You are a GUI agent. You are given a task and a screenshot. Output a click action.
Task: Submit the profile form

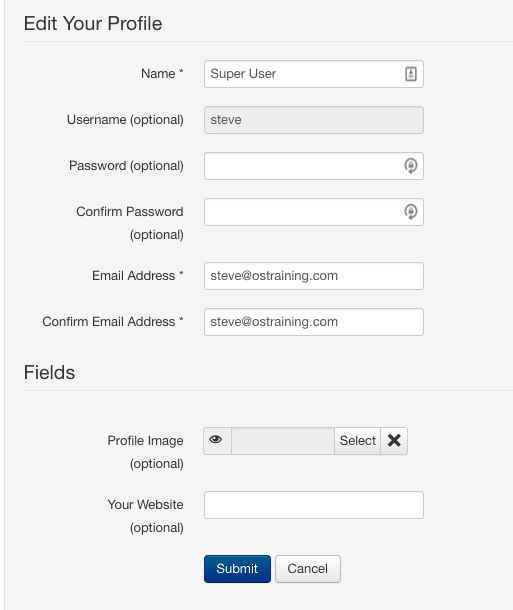pos(237,569)
